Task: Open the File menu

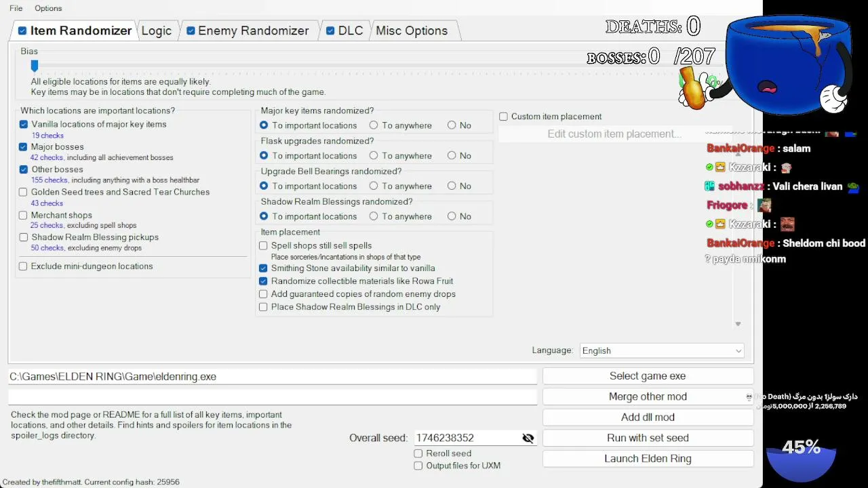Action: click(x=16, y=8)
